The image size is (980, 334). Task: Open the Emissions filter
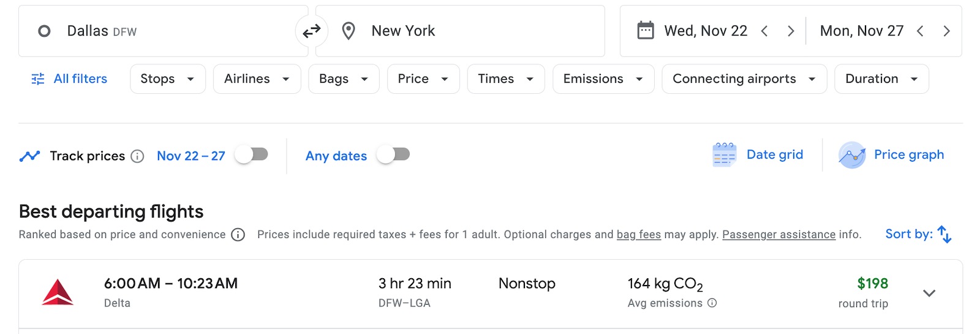[603, 79]
